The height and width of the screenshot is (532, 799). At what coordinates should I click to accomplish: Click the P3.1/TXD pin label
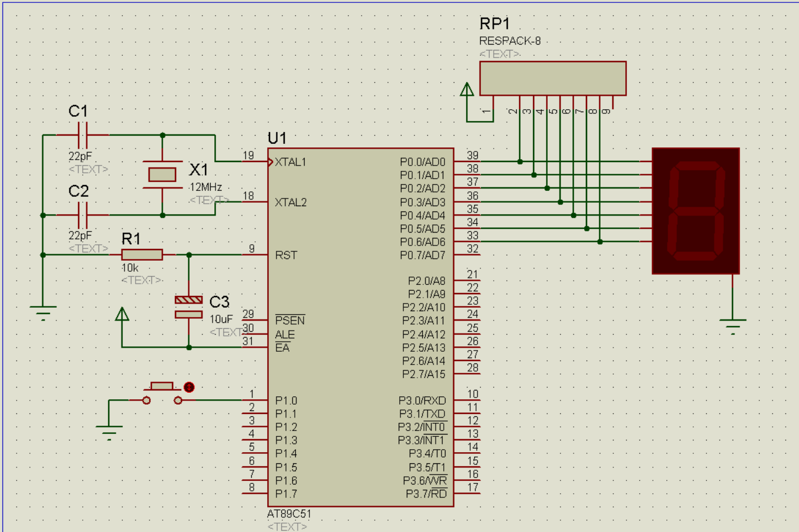point(422,414)
